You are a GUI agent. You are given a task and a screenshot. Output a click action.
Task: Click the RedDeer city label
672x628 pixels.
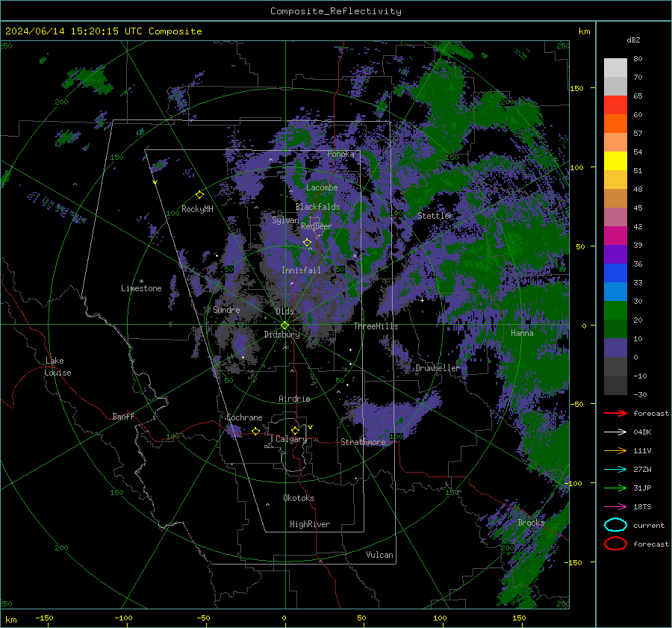[317, 226]
